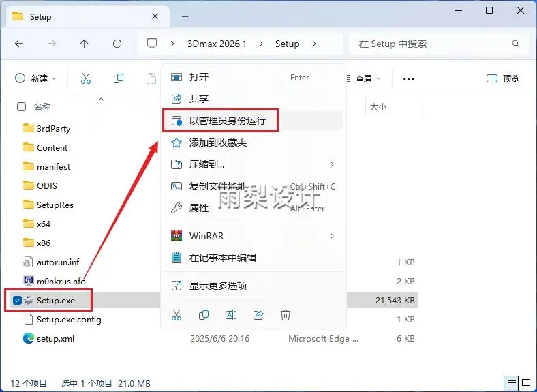Click Share icon at context menu bottom
The height and width of the screenshot is (392, 537).
pyautogui.click(x=258, y=314)
